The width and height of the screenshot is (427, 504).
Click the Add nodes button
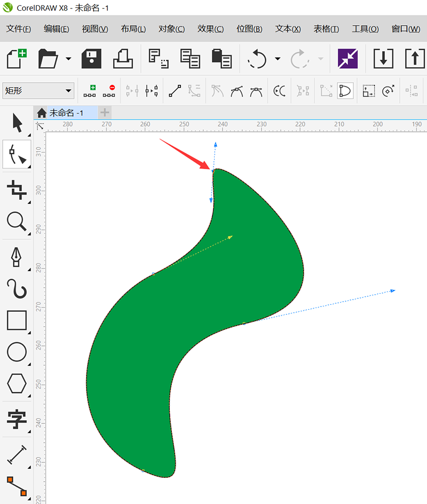tap(90, 91)
